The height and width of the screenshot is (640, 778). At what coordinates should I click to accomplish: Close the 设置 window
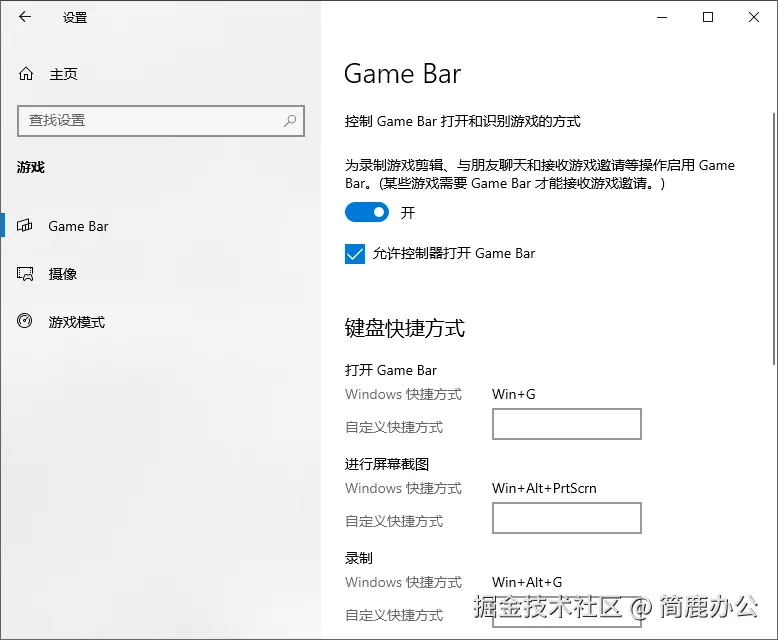(x=754, y=17)
